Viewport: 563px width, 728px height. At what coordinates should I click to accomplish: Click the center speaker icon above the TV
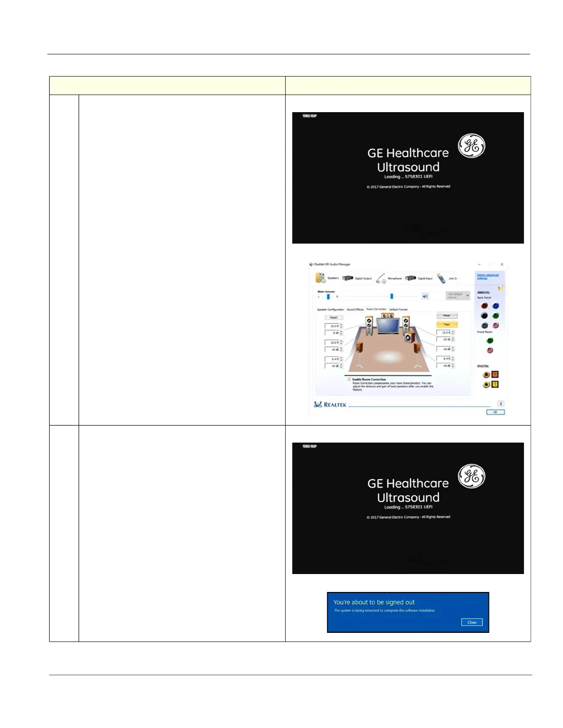(x=388, y=316)
